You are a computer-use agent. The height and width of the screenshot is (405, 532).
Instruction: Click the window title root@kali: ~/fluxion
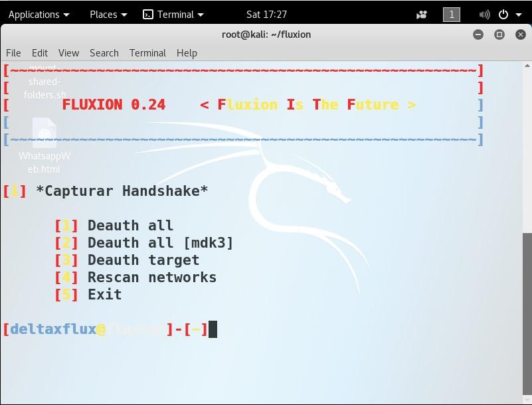(266, 35)
